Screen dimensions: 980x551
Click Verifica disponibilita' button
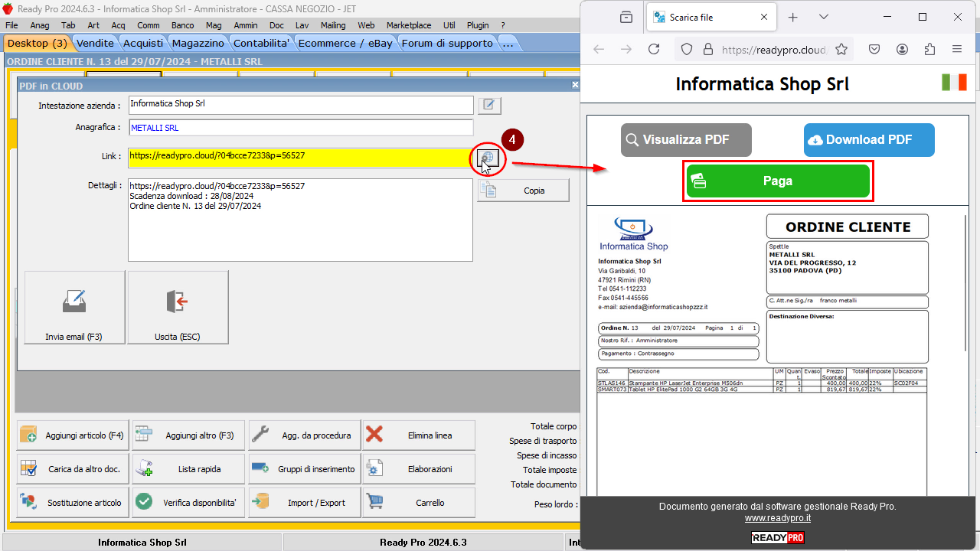[188, 503]
